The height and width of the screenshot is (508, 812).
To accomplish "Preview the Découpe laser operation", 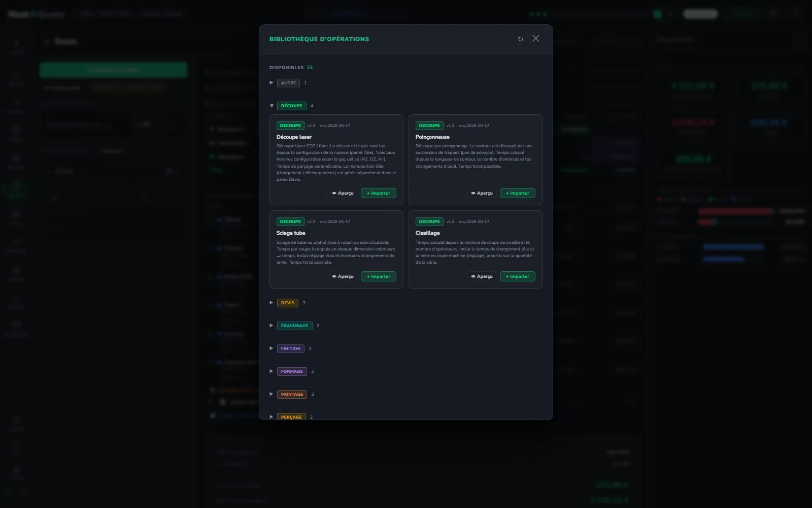I will (x=343, y=193).
